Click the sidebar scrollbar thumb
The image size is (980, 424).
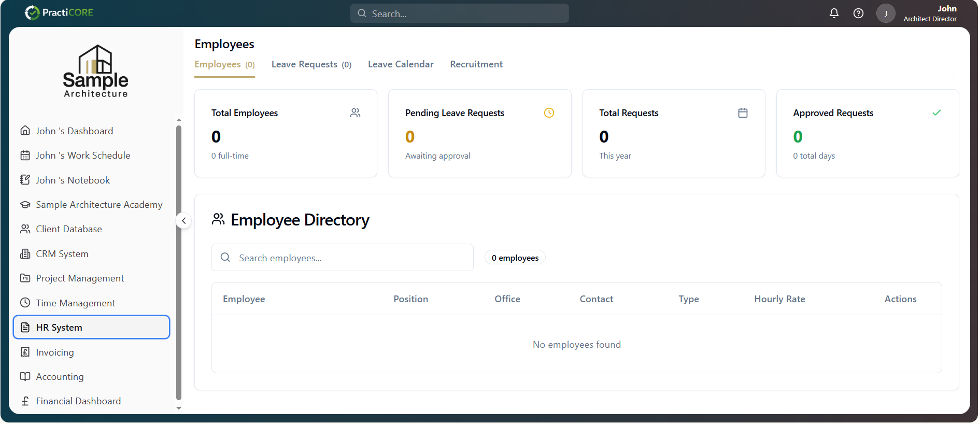click(179, 262)
